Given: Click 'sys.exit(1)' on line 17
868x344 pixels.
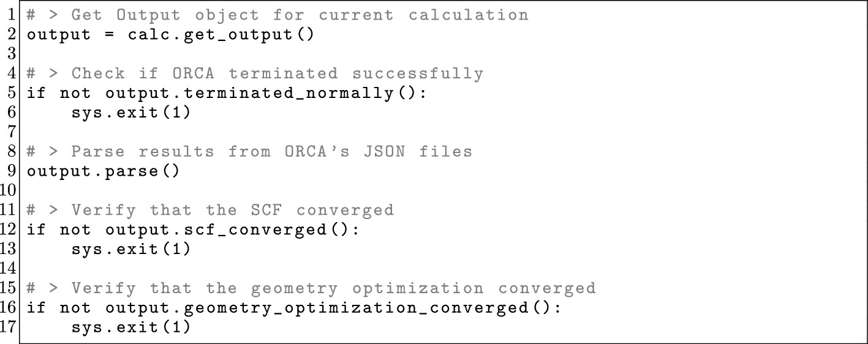Looking at the screenshot, I should 131,327.
